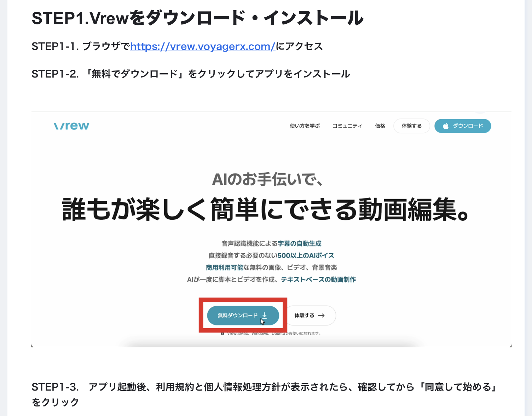Image resolution: width=532 pixels, height=416 pixels.
Task: Click the 商用利用可能 highlighted text
Action: pyautogui.click(x=225, y=267)
